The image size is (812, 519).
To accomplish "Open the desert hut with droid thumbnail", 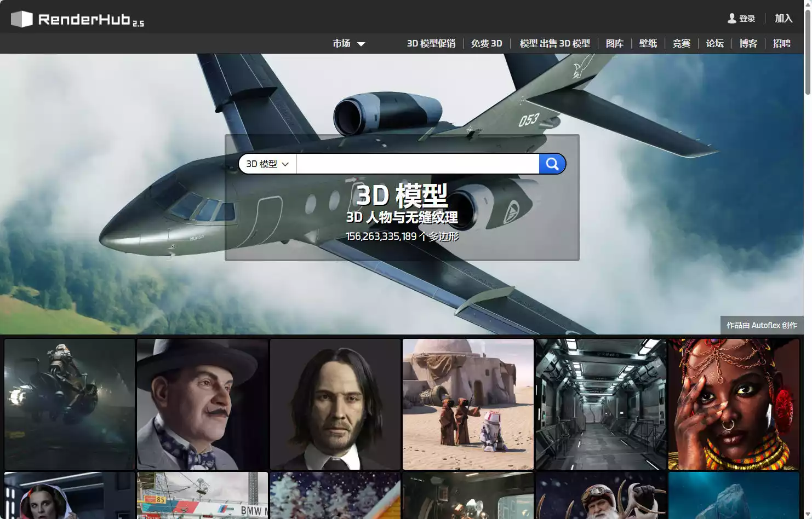I will [468, 404].
